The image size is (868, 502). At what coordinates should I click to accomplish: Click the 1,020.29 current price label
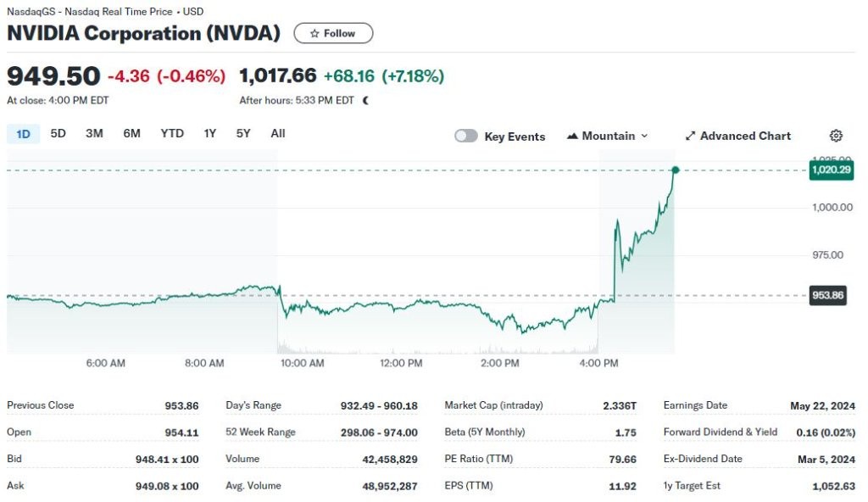[831, 170]
